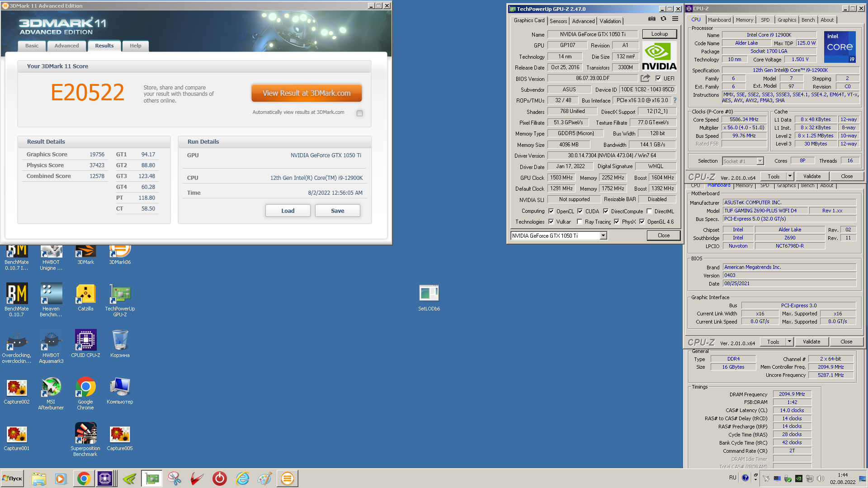868x488 pixels.
Task: Switch to the Validation tab in GPU-Z
Action: pyautogui.click(x=610, y=21)
